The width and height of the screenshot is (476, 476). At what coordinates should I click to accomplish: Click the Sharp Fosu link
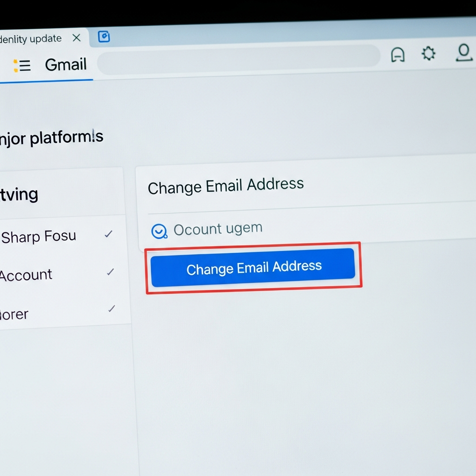click(x=39, y=236)
